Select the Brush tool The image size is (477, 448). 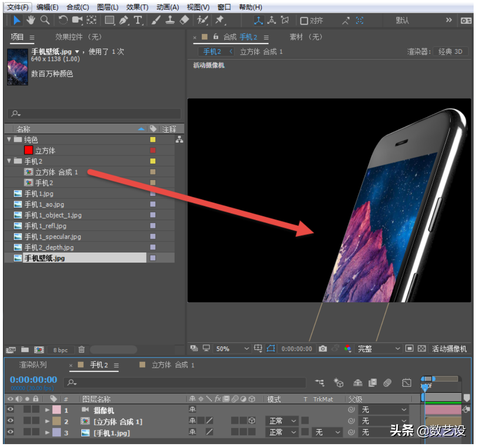156,20
